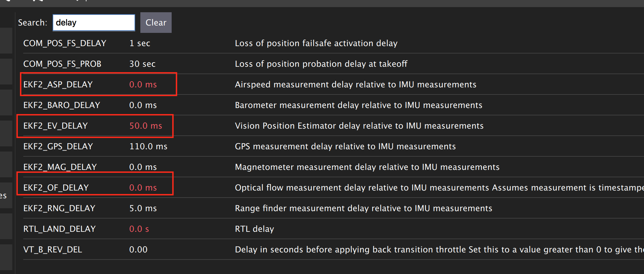Click the 0.0 s value of RTL_LAND_DELAY
The height and width of the screenshot is (274, 644).
(x=139, y=229)
